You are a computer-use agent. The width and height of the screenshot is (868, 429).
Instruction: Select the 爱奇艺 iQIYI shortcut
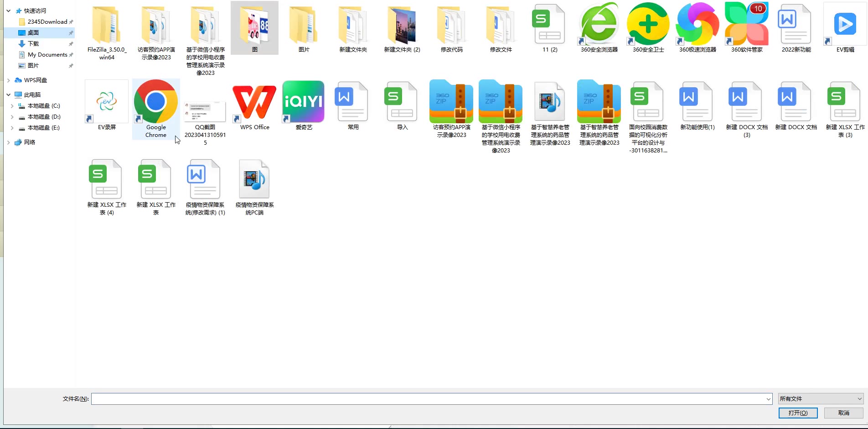tap(304, 106)
